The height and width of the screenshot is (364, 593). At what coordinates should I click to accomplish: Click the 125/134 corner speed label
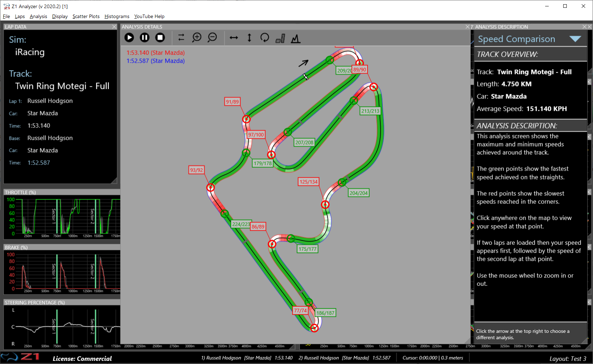pos(309,182)
